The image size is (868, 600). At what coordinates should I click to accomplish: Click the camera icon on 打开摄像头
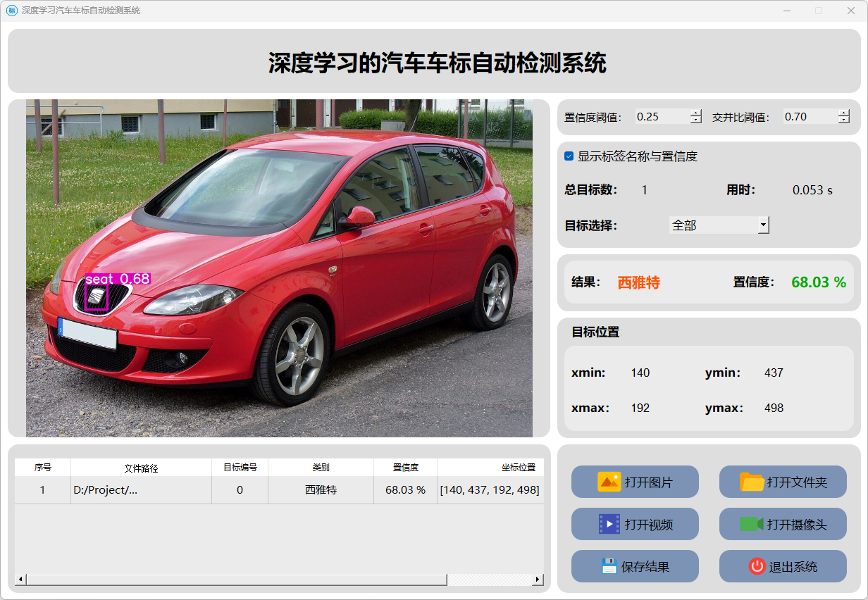coord(751,524)
